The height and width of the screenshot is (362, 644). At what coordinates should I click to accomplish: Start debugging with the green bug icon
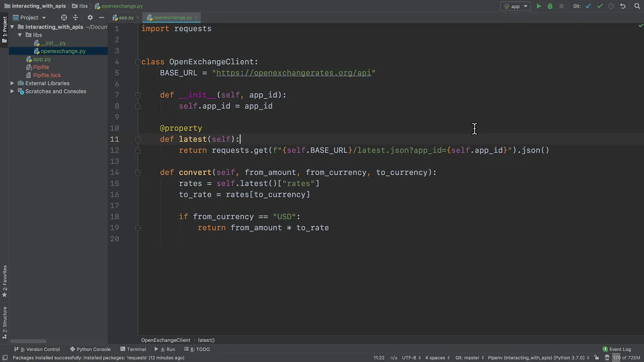tap(550, 6)
